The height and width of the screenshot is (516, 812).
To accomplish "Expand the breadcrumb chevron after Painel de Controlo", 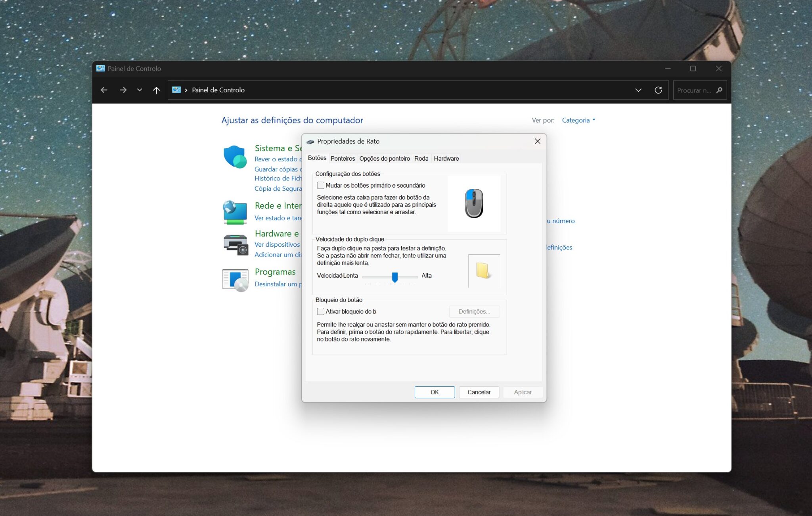I will [x=186, y=90].
